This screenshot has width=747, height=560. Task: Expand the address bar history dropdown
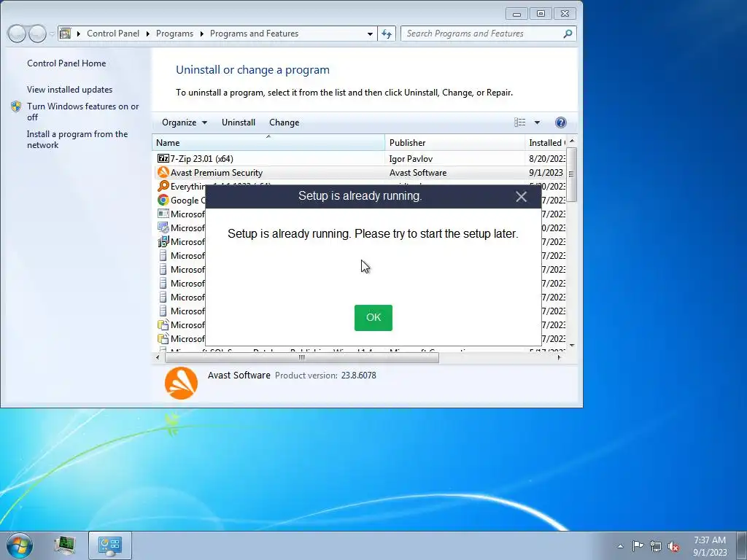point(370,34)
